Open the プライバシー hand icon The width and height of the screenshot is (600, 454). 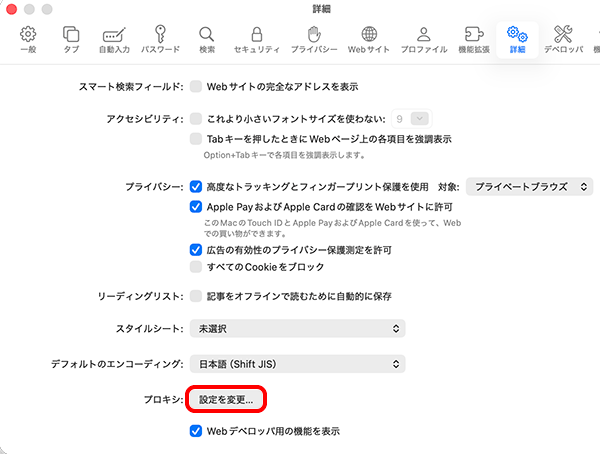[313, 36]
